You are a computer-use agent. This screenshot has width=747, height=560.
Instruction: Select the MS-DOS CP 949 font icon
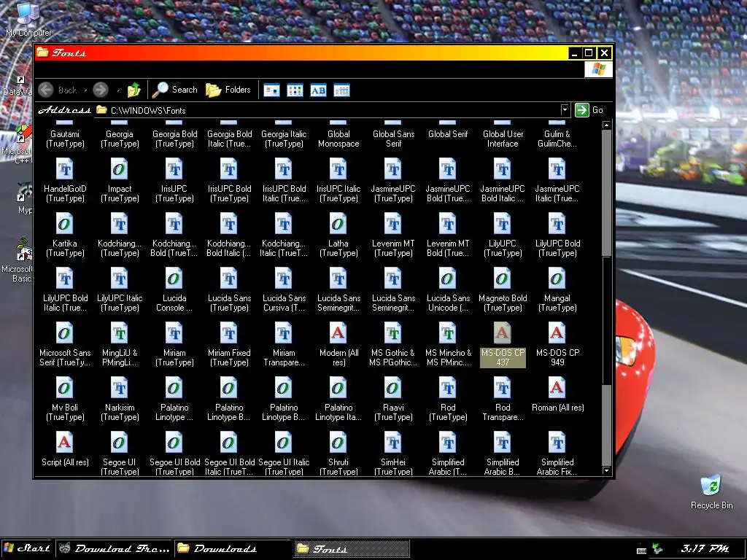coord(557,333)
